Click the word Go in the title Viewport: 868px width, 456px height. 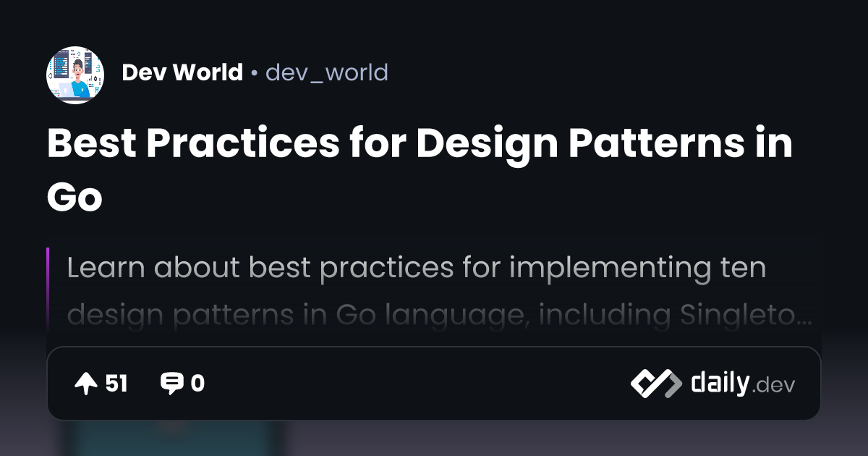tap(75, 197)
